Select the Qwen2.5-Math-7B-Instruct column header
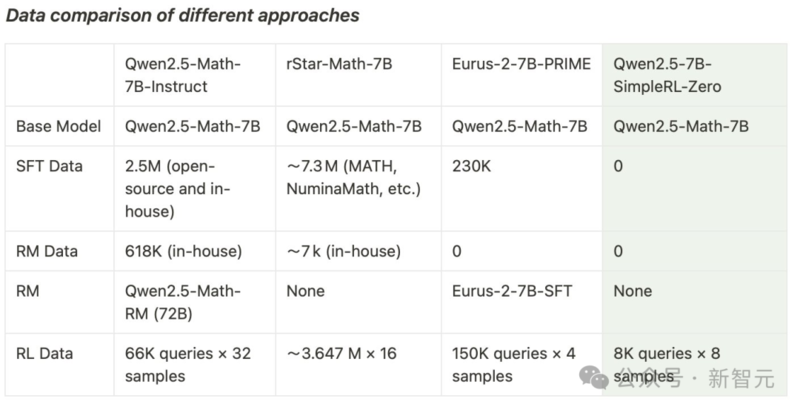This screenshot has height=410, width=800. tap(182, 75)
